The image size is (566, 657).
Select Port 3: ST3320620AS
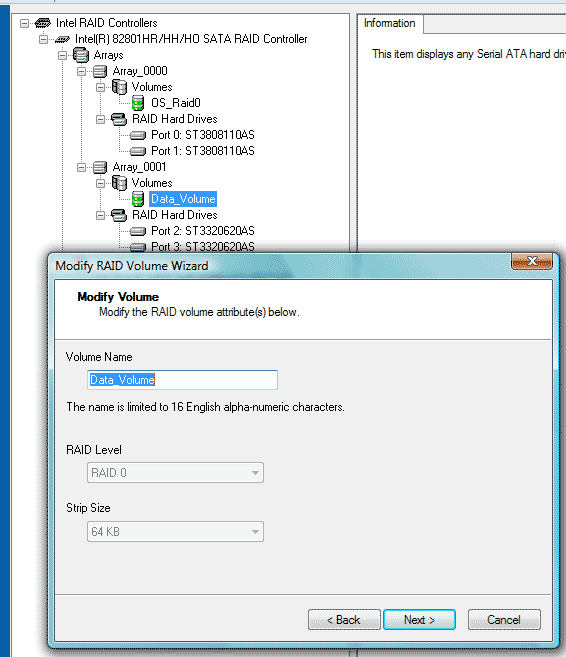(203, 247)
